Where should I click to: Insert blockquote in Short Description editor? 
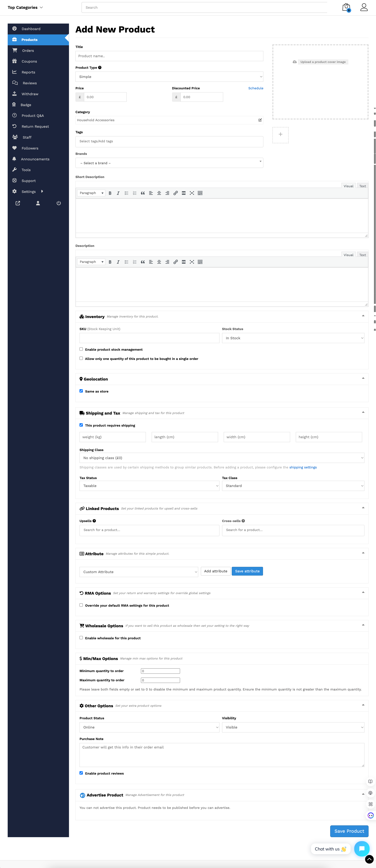(x=143, y=193)
